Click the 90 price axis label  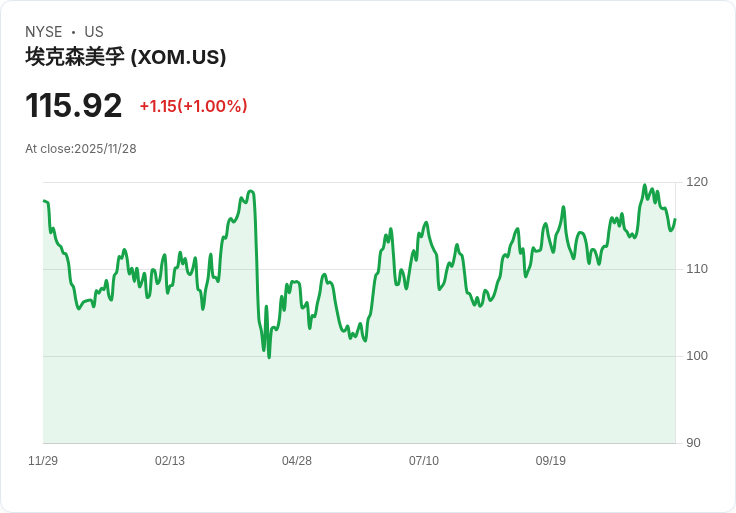coord(693,443)
